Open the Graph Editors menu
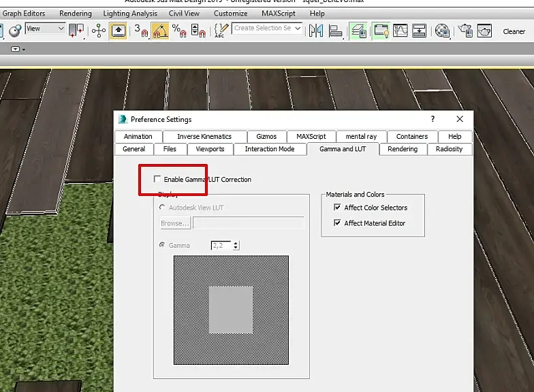Viewport: 534px width, 392px height. [23, 14]
